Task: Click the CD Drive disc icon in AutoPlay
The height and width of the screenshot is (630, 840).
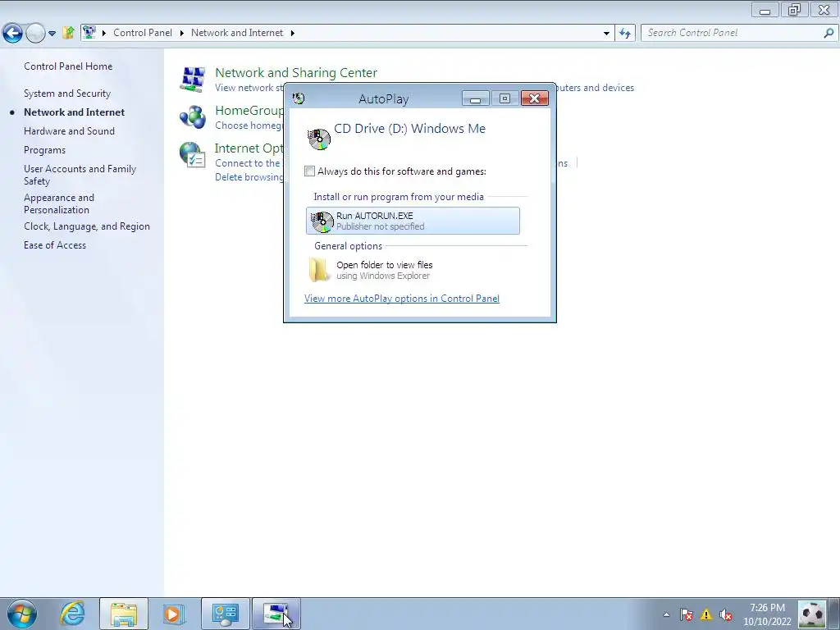Action: (x=319, y=139)
